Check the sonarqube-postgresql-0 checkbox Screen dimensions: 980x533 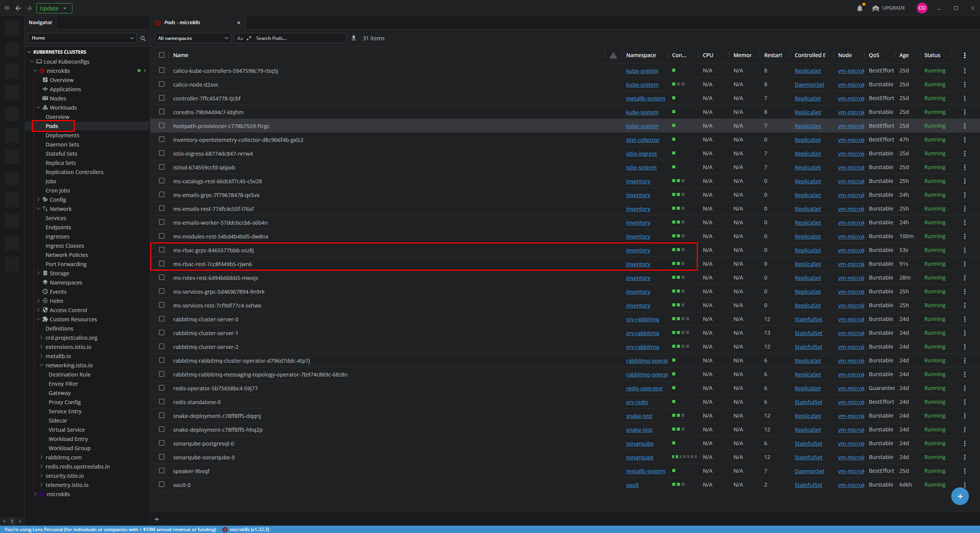click(x=162, y=443)
